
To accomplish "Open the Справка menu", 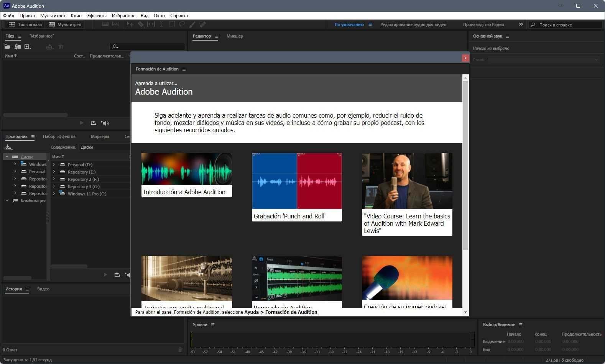I will pos(179,16).
